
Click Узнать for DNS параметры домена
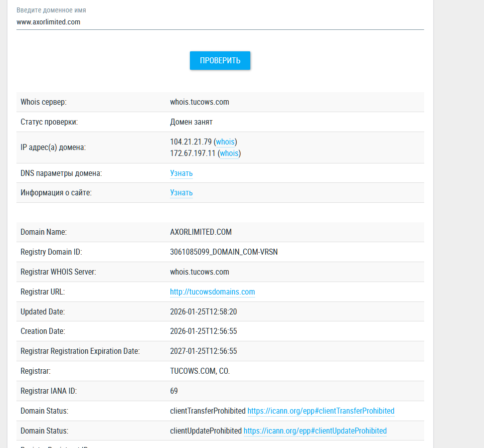click(181, 173)
